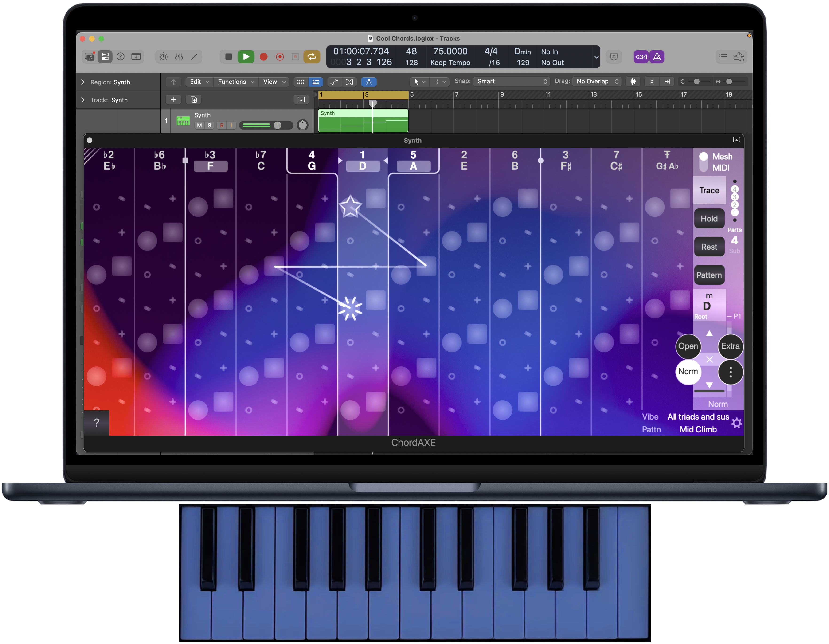Viewport: 829px width, 644px height.
Task: Stop playback with the stop button
Action: point(228,57)
